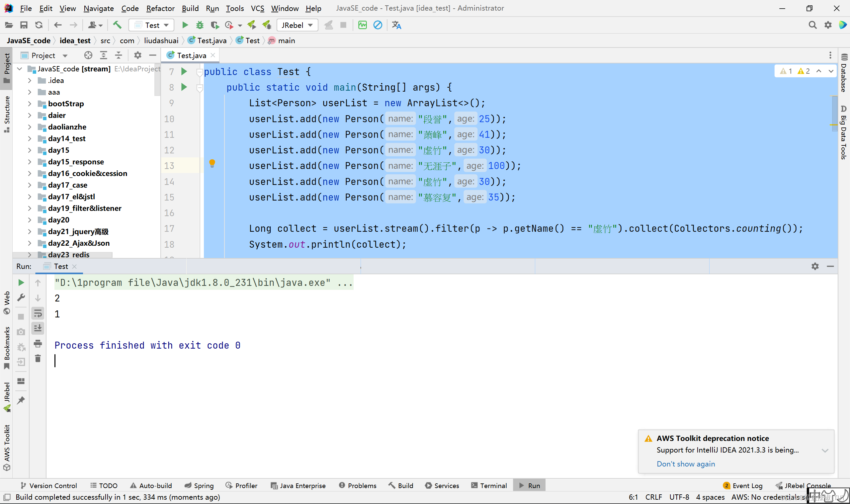Toggle the AWS Toolkit side panel

tap(6, 447)
